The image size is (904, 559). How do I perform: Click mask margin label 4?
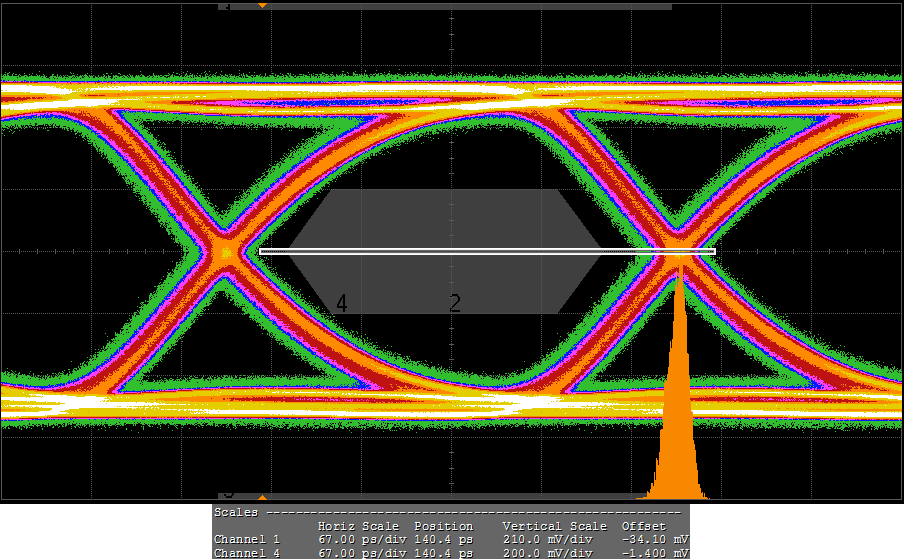pos(342,303)
